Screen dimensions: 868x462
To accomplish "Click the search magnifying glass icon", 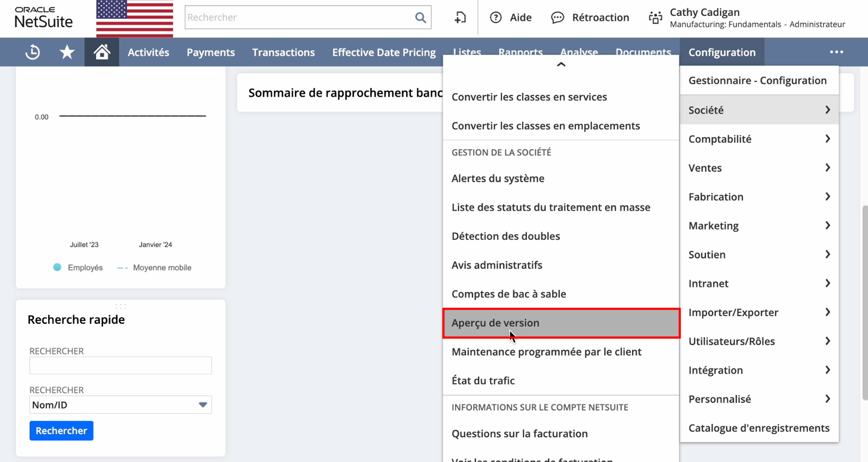I will (x=420, y=18).
